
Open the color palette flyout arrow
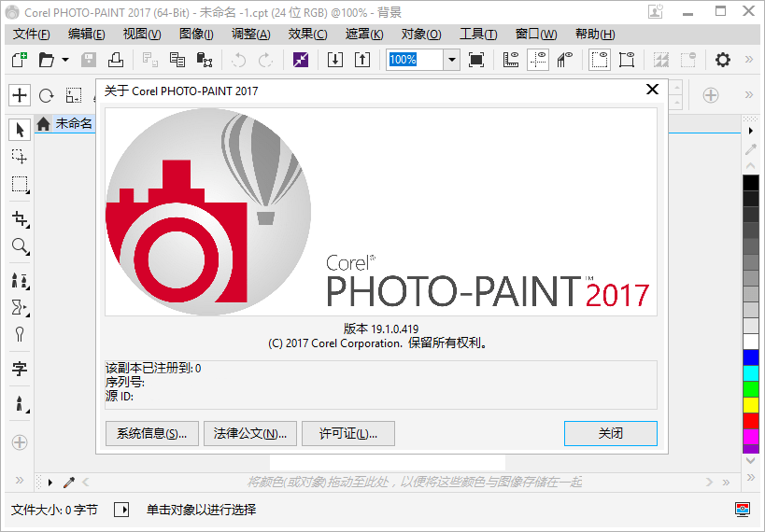(751, 131)
